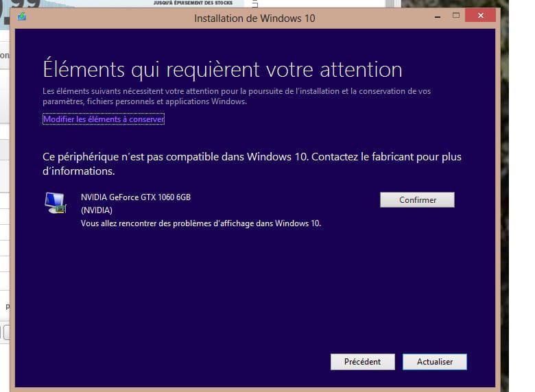The height and width of the screenshot is (392, 535).
Task: Click the 'Éléments qui requièrent votre attention' heading
Action: click(222, 69)
